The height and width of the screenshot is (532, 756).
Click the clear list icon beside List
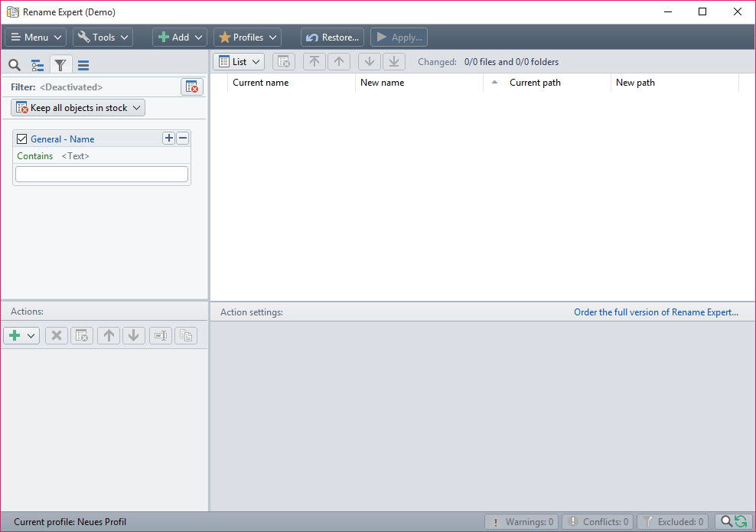click(x=284, y=62)
